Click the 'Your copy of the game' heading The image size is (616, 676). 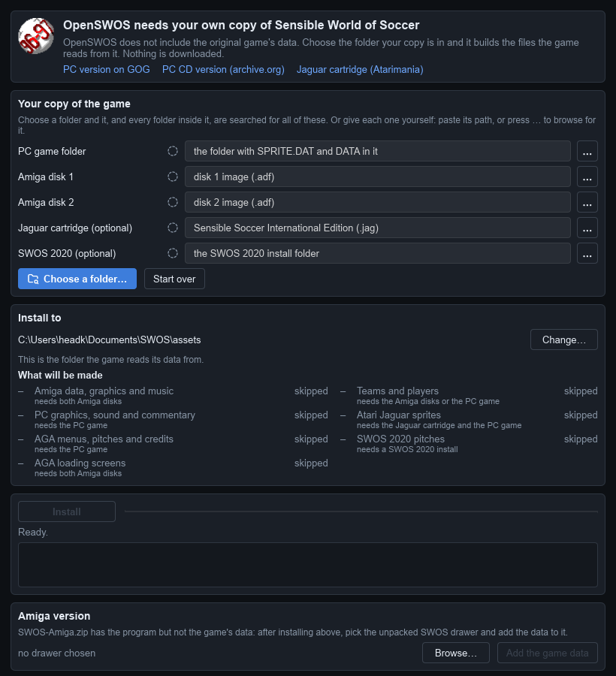[x=74, y=104]
